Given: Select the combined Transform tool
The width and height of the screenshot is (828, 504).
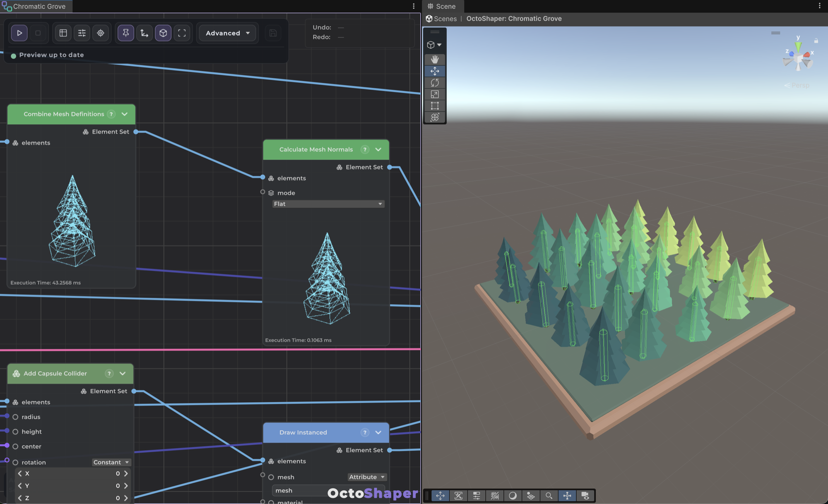Looking at the screenshot, I should pos(435,118).
